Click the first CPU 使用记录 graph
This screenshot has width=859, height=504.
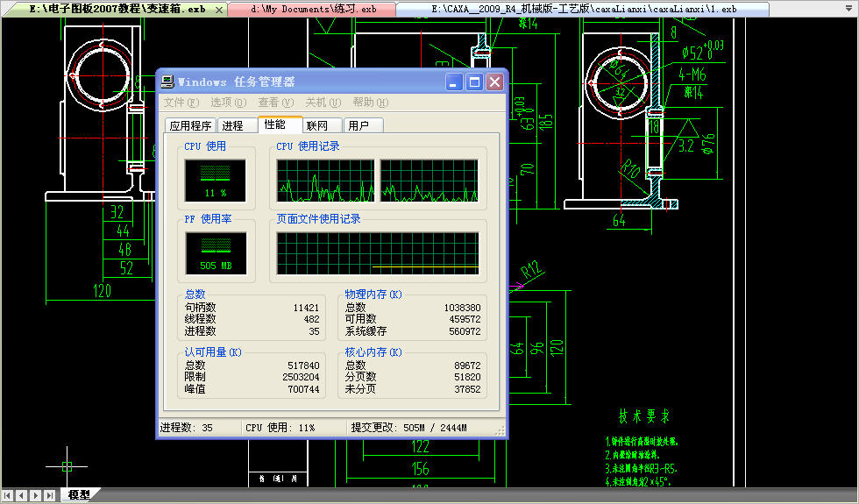[325, 181]
